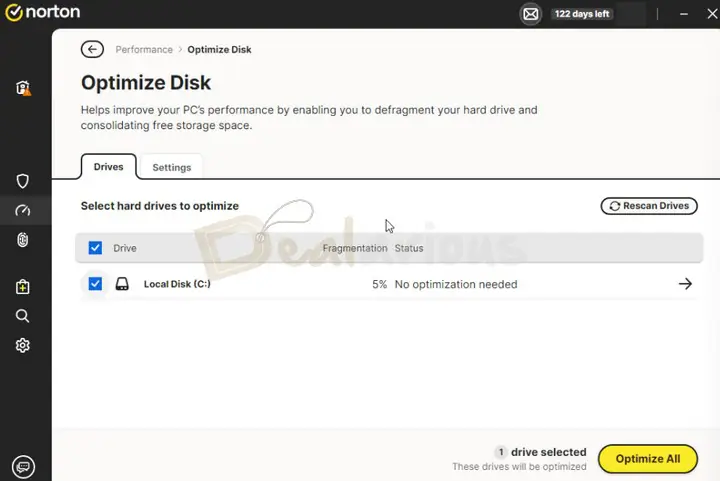Click the 122 days left subscription label

[582, 14]
